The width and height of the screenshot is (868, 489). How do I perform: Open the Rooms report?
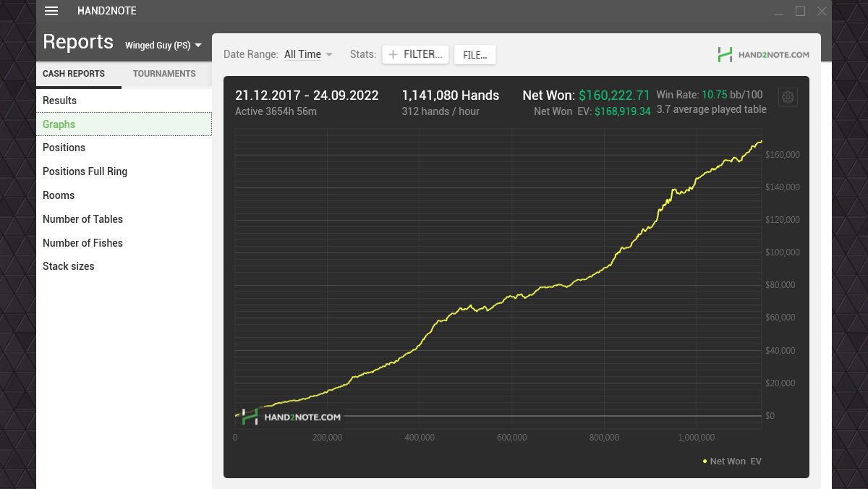pos(124,195)
